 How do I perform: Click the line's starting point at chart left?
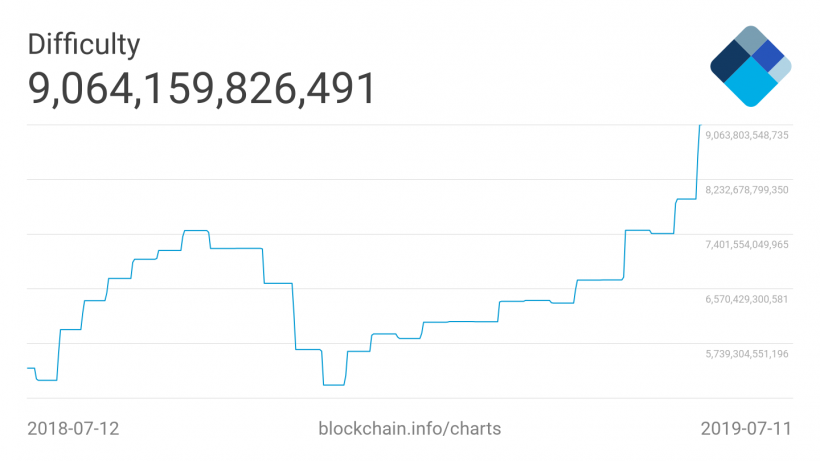(28, 368)
